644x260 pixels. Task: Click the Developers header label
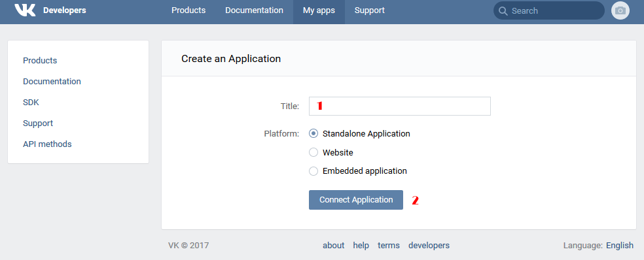[x=65, y=10]
